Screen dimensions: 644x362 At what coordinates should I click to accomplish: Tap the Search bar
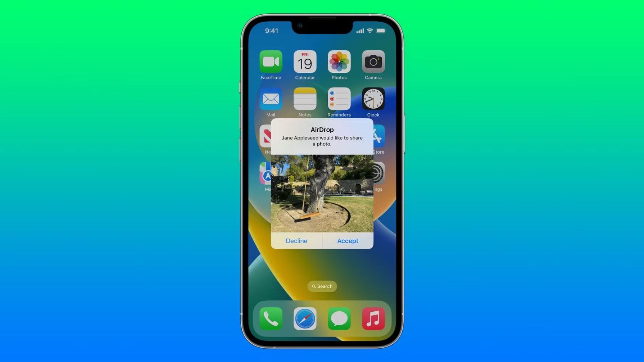tap(322, 286)
